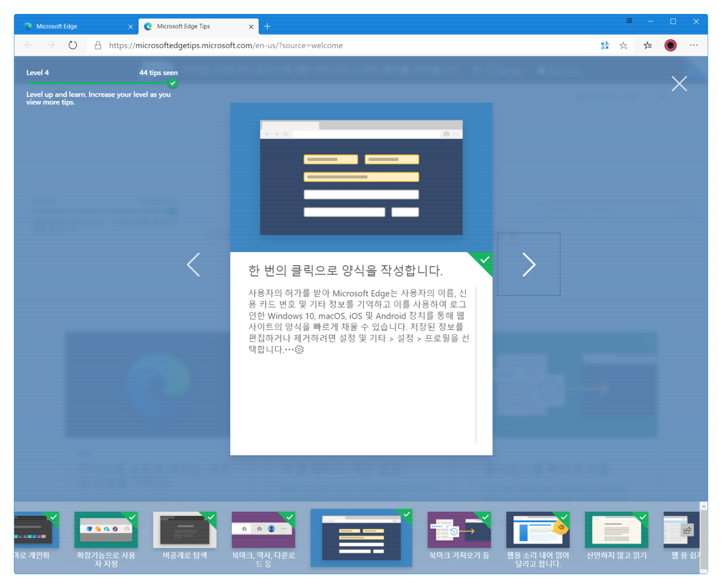This screenshot has height=588, width=722.
Task: View site lock information icon
Action: click(98, 46)
